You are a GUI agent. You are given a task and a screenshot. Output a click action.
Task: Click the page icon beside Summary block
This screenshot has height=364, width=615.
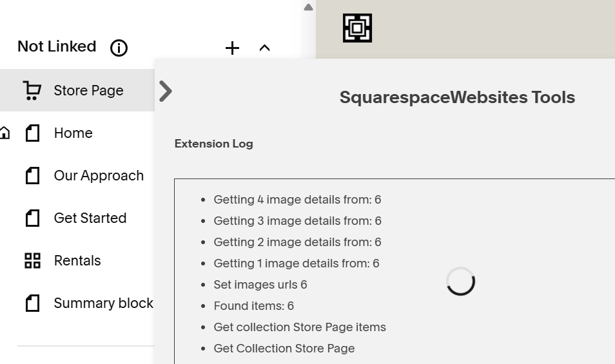[x=32, y=303]
